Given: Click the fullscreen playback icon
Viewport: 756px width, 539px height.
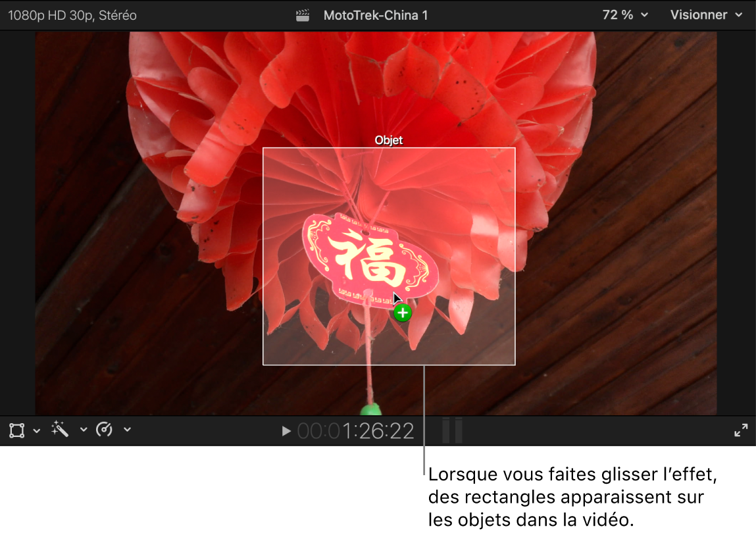Looking at the screenshot, I should point(740,430).
